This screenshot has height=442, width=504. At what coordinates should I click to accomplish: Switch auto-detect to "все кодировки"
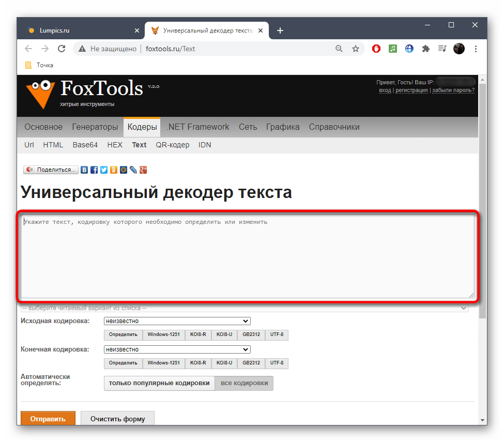[244, 383]
